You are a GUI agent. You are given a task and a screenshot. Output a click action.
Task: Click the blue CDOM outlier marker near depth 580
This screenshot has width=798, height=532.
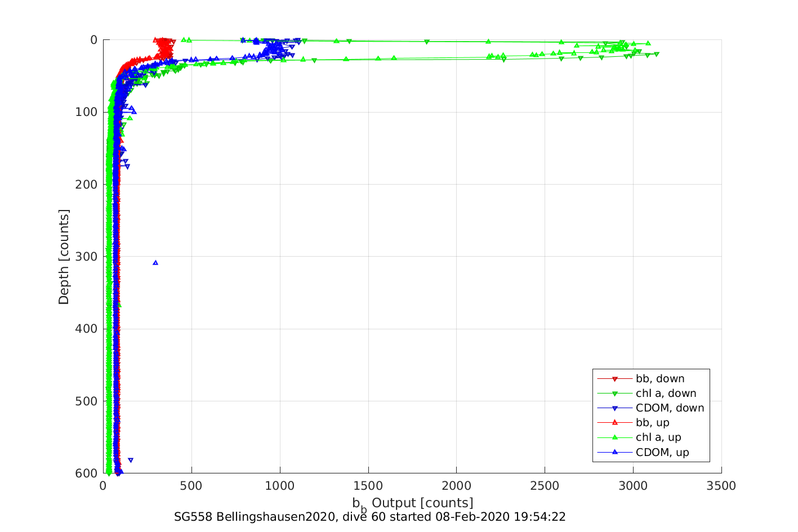[x=131, y=461]
